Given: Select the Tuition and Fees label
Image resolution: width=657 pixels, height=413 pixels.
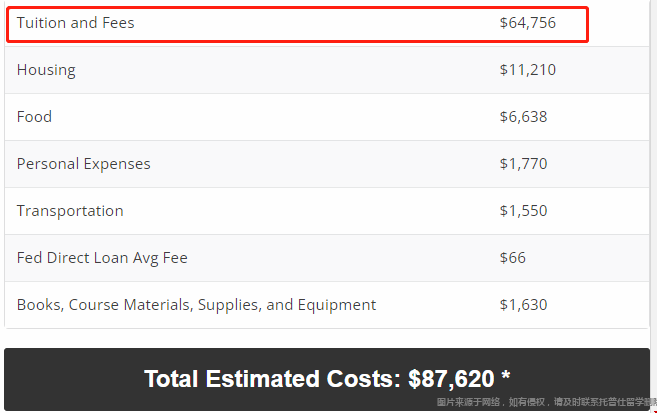Looking at the screenshot, I should click(x=75, y=23).
